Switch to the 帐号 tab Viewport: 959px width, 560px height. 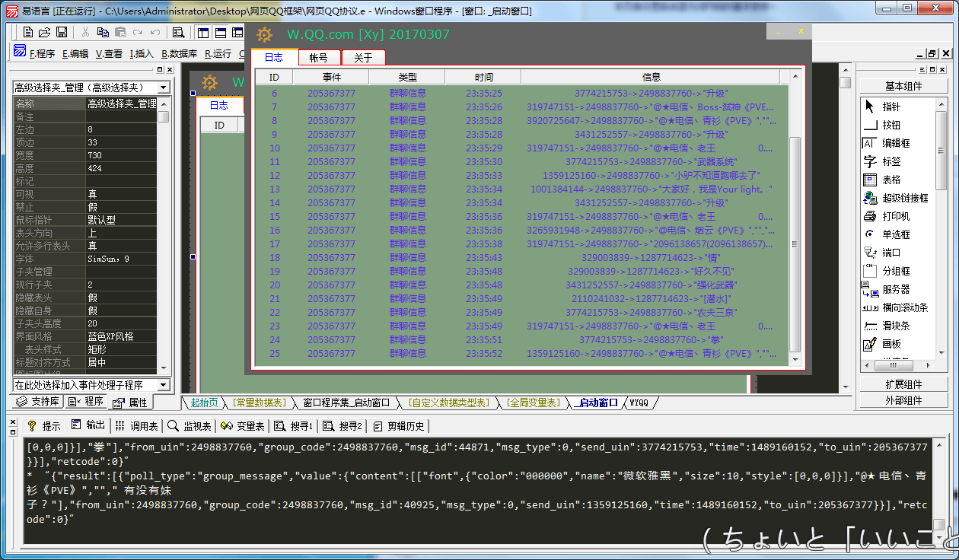tap(318, 58)
